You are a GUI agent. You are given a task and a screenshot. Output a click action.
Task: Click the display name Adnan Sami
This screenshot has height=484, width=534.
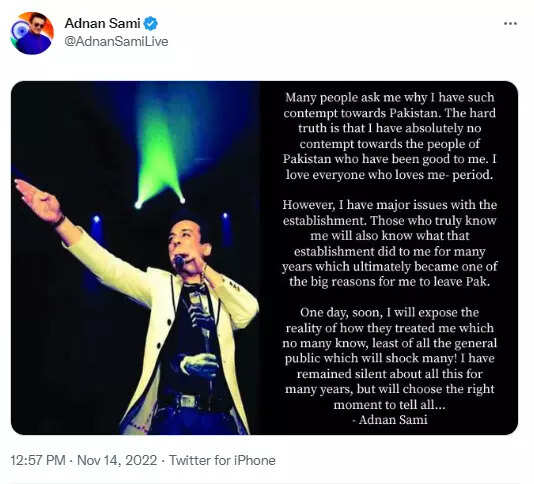(x=103, y=23)
